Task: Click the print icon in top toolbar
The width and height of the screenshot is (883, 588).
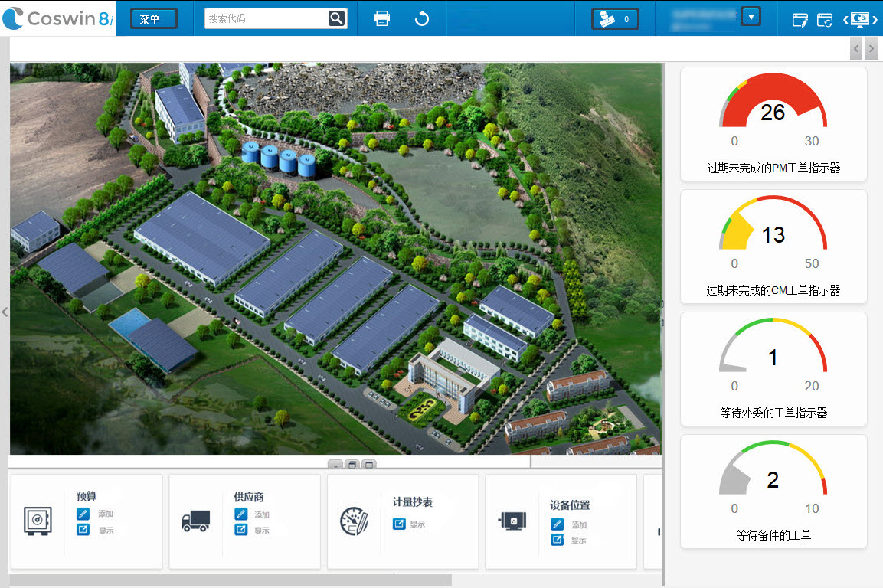Action: (x=382, y=18)
